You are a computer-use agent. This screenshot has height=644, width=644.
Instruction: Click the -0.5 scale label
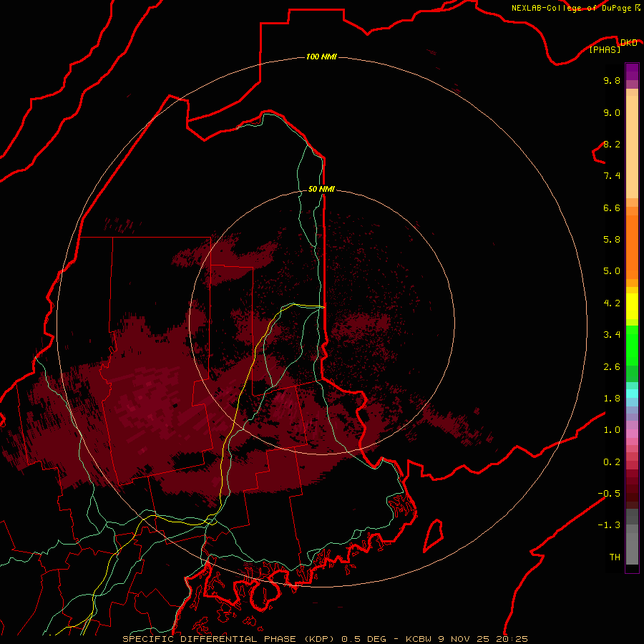[x=609, y=493]
